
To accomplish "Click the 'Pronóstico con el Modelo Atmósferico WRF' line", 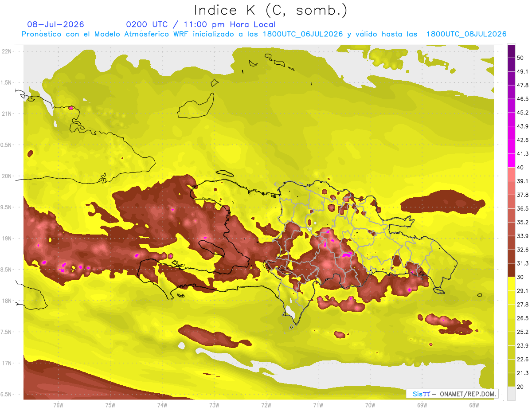I will pyautogui.click(x=264, y=34).
